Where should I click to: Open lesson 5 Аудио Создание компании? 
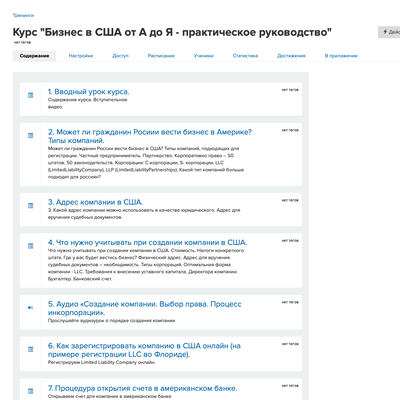(145, 308)
